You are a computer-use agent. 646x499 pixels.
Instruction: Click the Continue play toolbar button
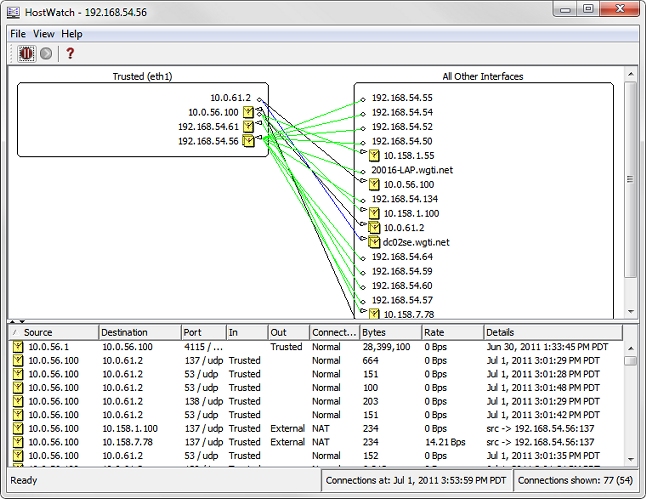46,53
